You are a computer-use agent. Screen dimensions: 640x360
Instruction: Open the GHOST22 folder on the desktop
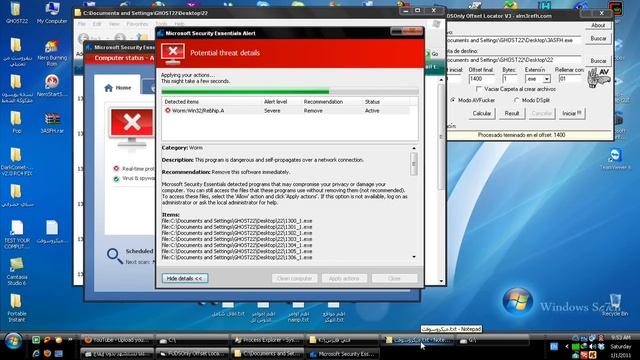click(x=16, y=11)
